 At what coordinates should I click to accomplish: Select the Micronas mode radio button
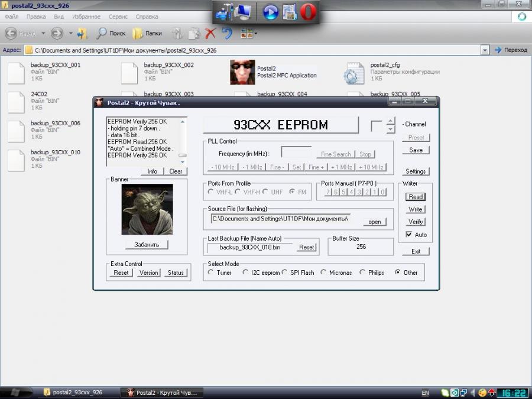tap(323, 272)
